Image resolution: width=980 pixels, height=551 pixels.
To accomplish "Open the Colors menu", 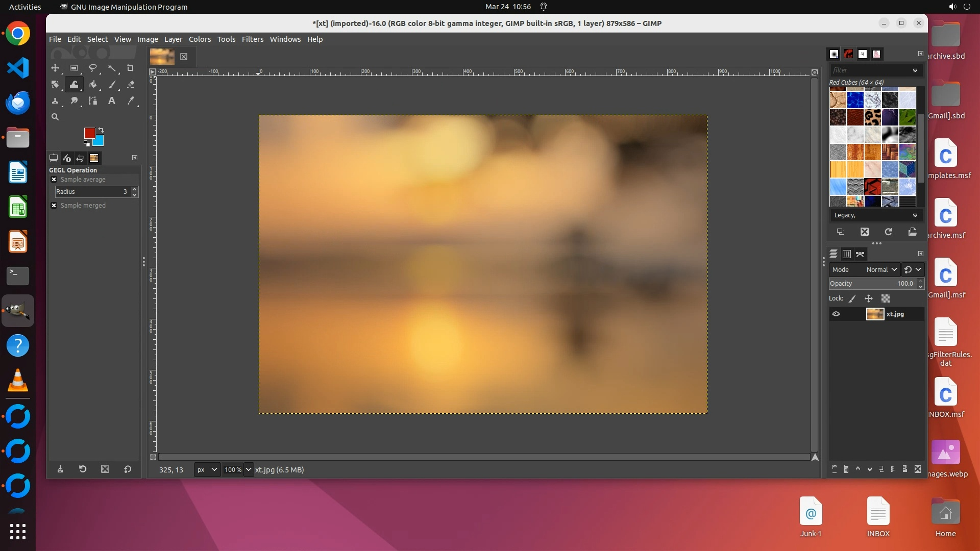I will 200,39.
